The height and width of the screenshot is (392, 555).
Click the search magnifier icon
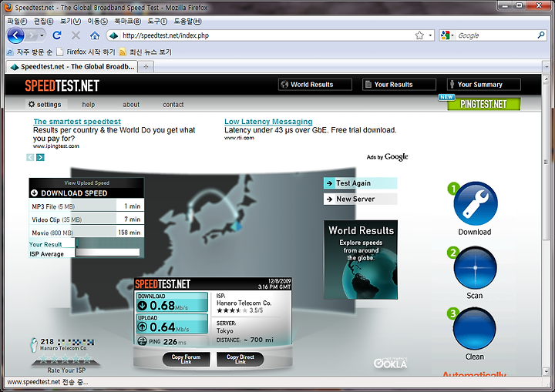pos(541,35)
